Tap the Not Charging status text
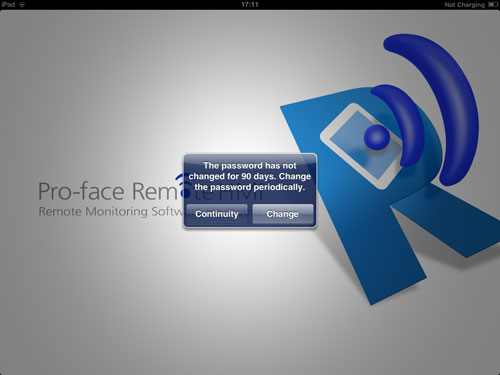500x375 pixels. tap(465, 5)
